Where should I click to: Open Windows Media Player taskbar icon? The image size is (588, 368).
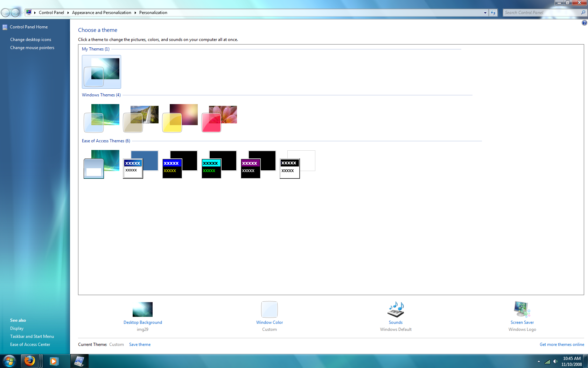(54, 361)
